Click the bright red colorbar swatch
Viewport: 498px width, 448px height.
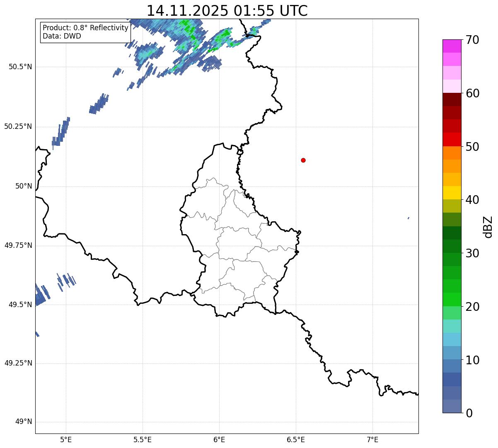[452, 139]
